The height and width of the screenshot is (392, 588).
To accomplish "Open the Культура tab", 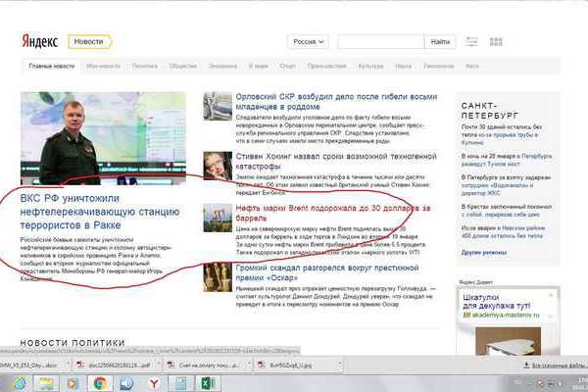I will coord(370,67).
